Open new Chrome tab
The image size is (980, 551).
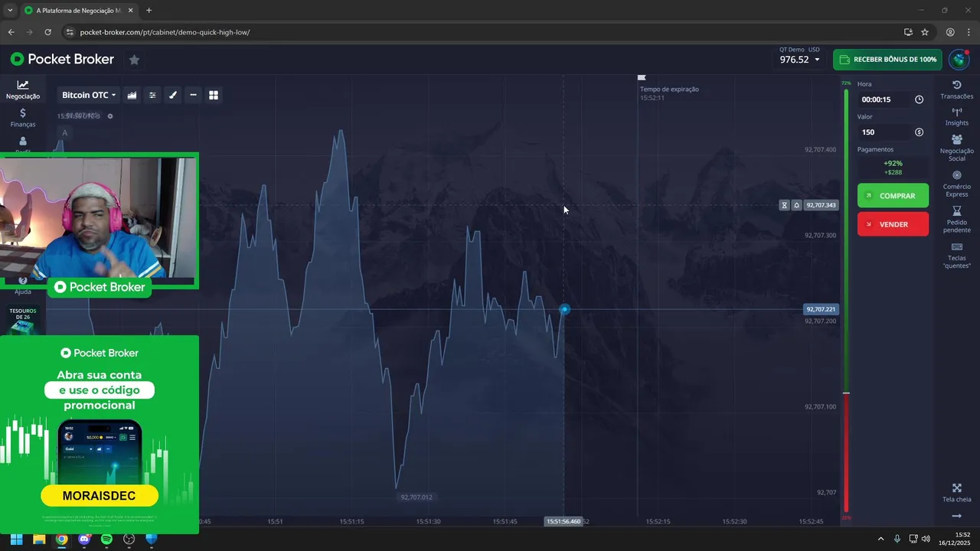pos(149,11)
